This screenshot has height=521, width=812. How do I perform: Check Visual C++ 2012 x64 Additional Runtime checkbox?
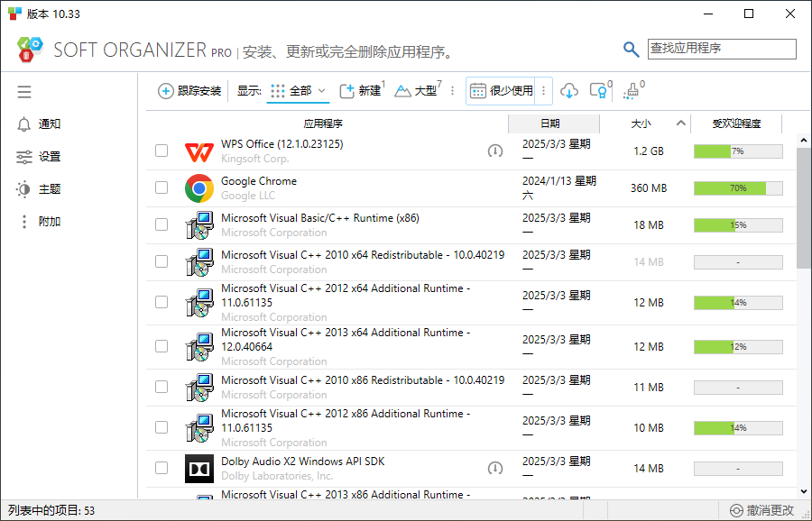161,302
